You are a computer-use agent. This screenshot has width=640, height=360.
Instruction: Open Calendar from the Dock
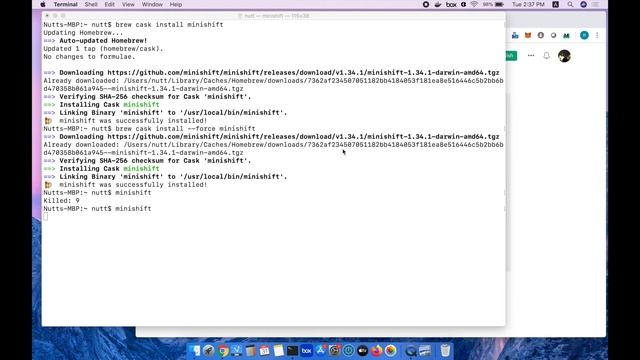[264, 350]
